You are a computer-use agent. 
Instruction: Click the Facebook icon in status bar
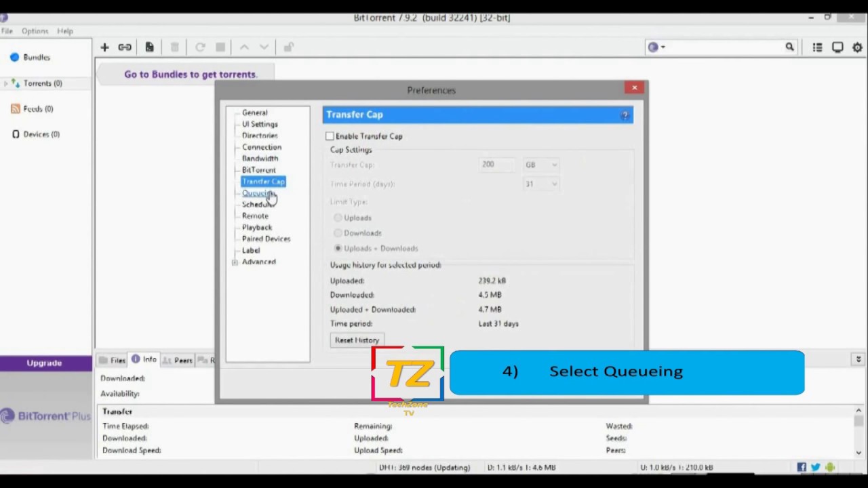tap(802, 467)
